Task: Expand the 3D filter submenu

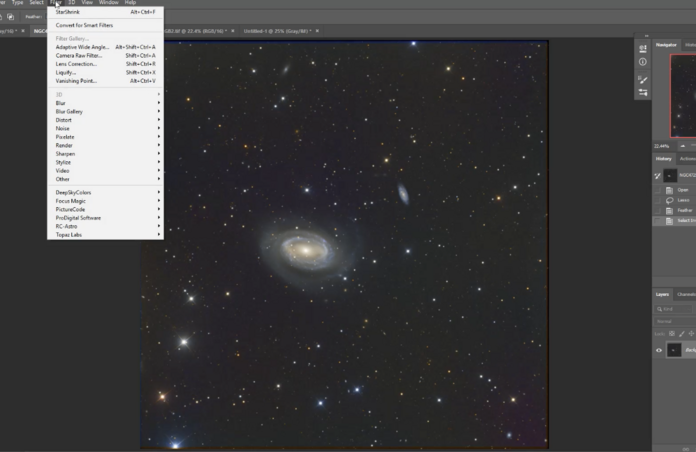Action: coord(106,95)
